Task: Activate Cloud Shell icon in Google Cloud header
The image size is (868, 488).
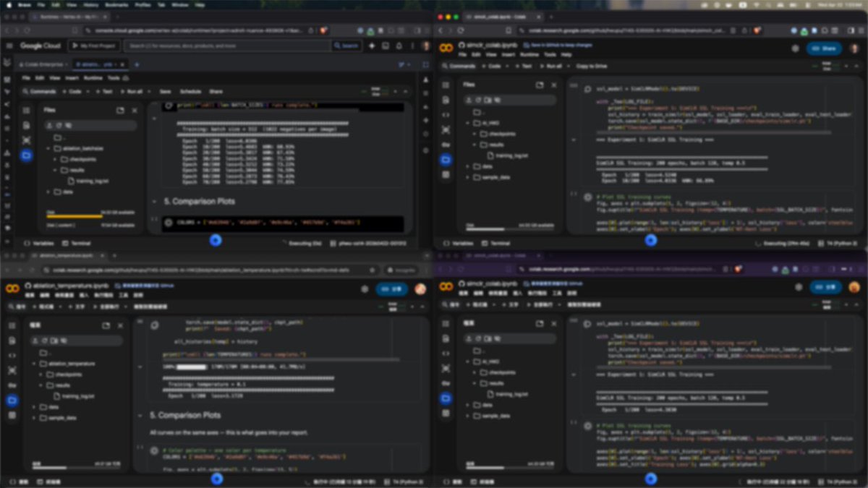Action: [386, 46]
